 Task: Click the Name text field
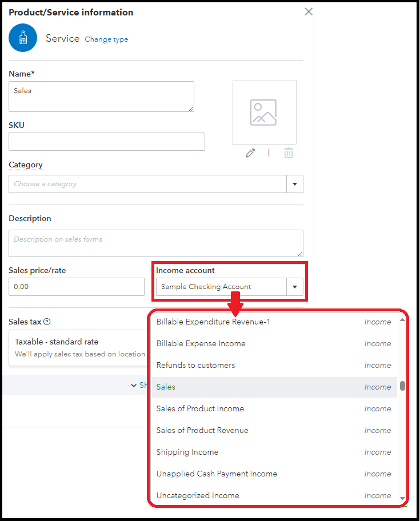point(101,96)
